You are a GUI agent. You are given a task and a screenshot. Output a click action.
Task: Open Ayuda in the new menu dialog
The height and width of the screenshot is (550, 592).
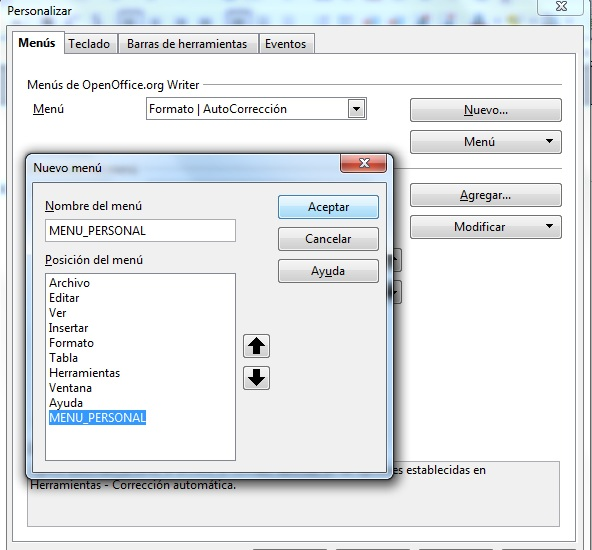coord(328,271)
